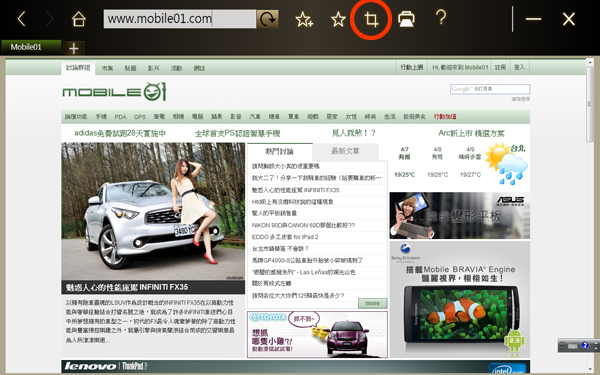Viewport: 600px width, 375px height.
Task: Open the PDA category in the green menu
Action: [x=120, y=117]
